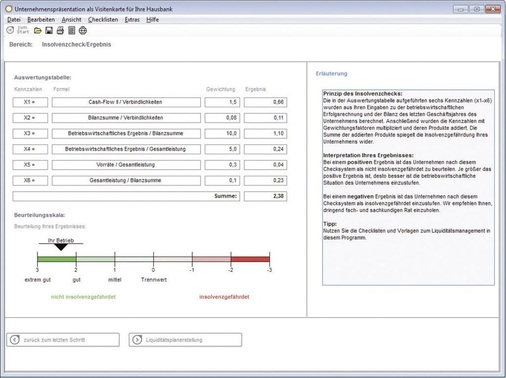Open the Hilfe menu
This screenshot has height=378, width=506.
tap(153, 20)
